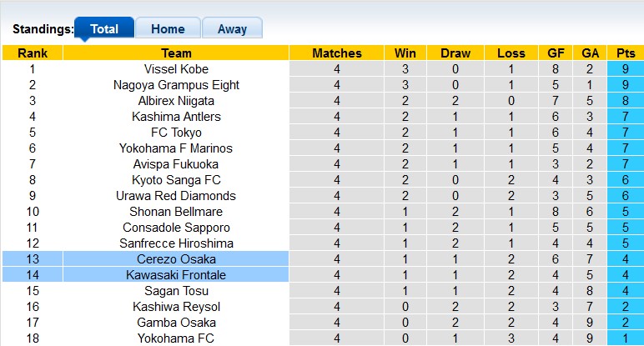Click Vissel Kobe's 9 points cell
The image size is (644, 346).
[x=625, y=69]
